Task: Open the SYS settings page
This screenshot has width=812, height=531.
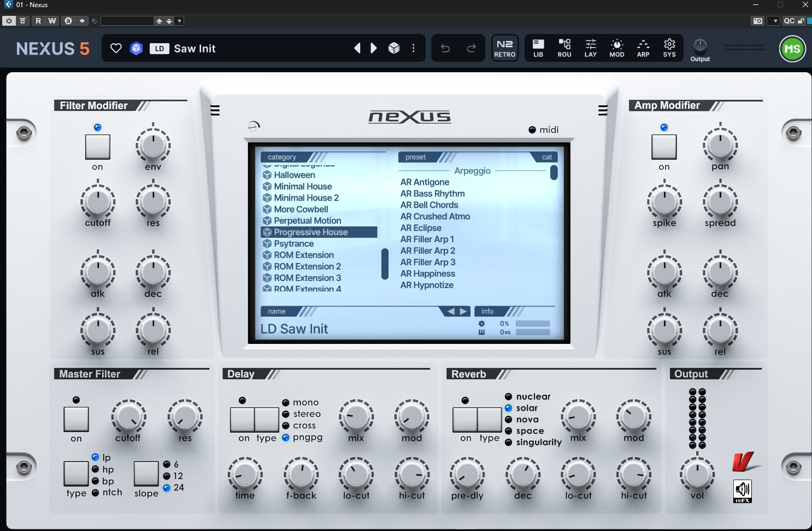Action: [669, 48]
